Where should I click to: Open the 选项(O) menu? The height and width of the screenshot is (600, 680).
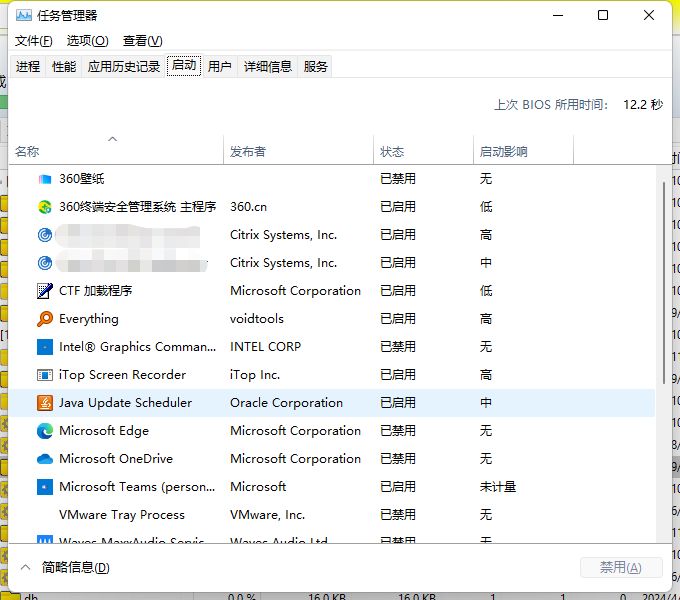pos(88,41)
